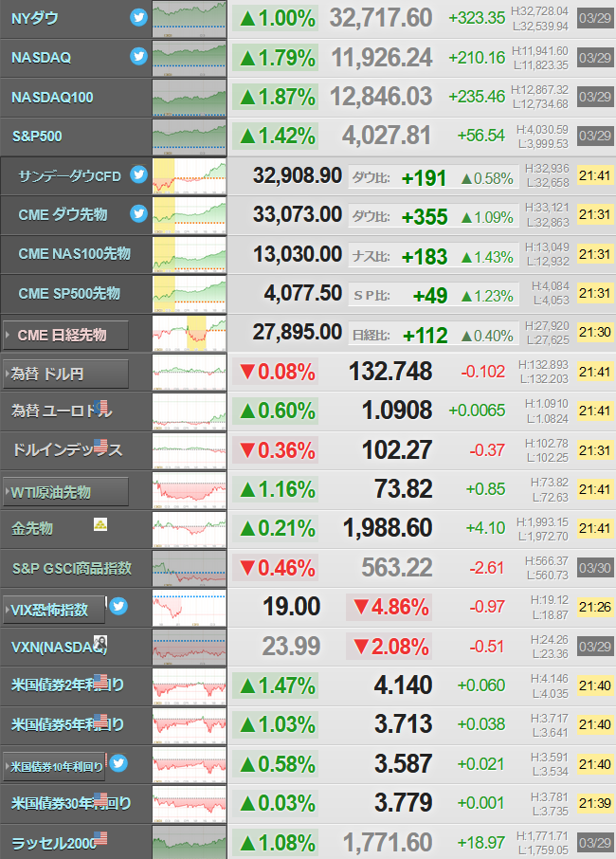Open the NYダウ mini chart
Screen dimensions: 616x859
(x=189, y=19)
